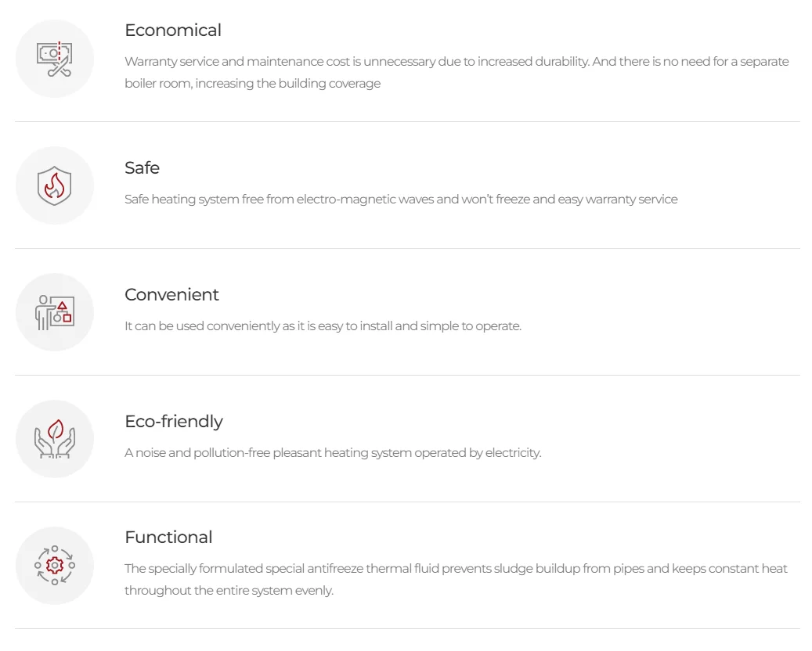Click the Functional gear-cycle icon
The width and height of the screenshot is (812, 651).
click(54, 566)
